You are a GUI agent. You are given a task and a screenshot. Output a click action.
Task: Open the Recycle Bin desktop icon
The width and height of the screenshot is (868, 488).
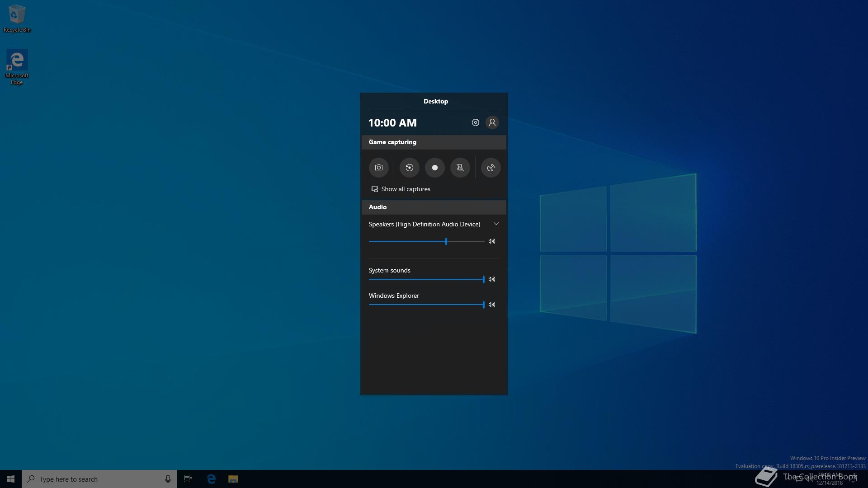[17, 19]
